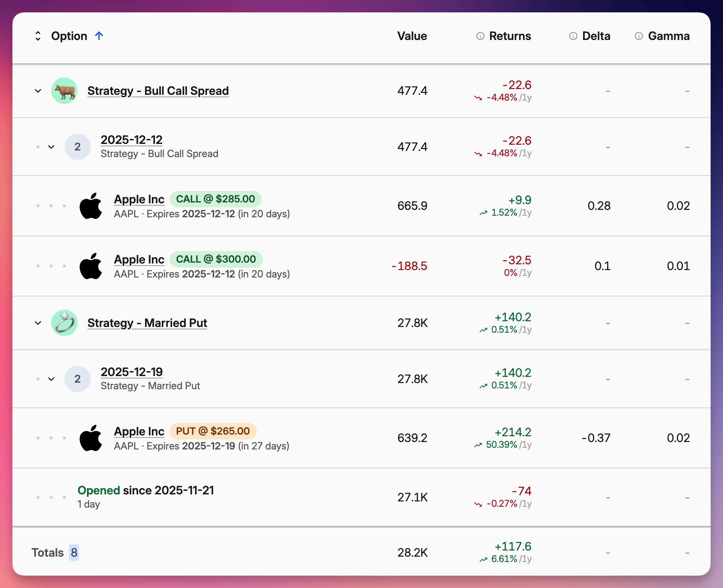Click the ring emoji icon for Married Put

[x=64, y=323]
